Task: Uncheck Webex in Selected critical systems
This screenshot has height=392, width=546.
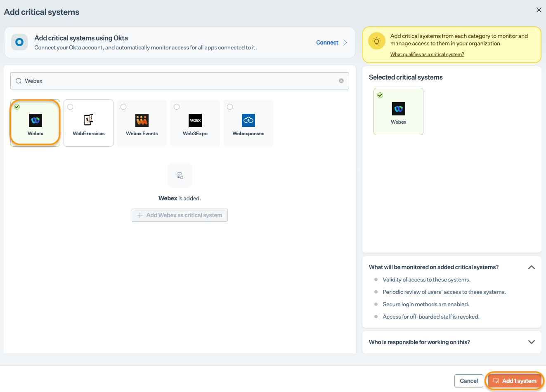Action: click(x=380, y=95)
